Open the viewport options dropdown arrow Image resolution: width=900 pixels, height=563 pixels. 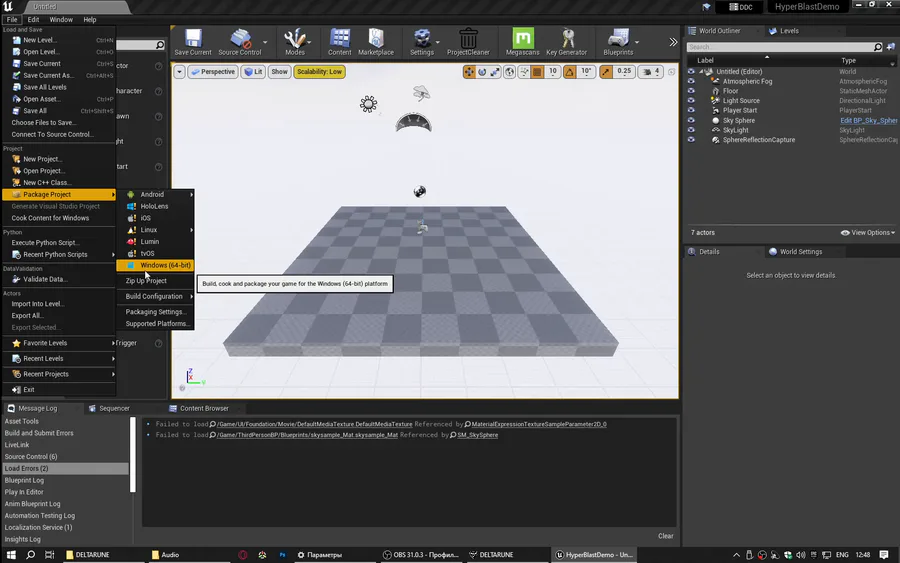pos(180,72)
